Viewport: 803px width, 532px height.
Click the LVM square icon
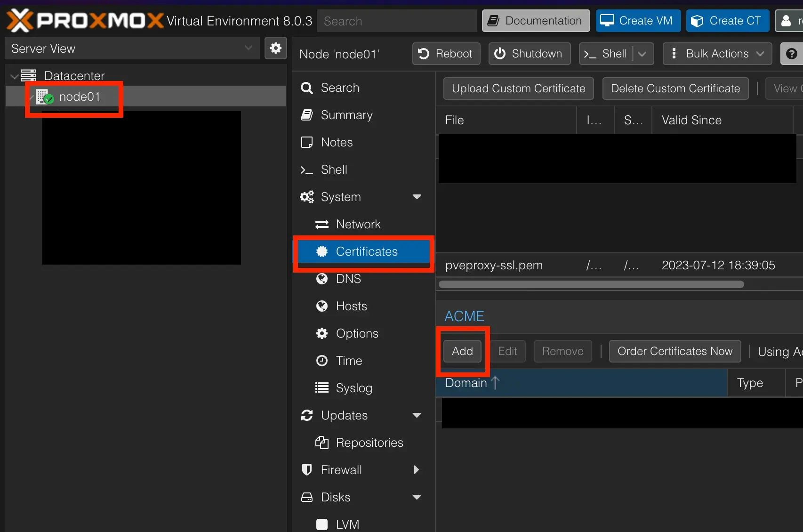coord(322,524)
